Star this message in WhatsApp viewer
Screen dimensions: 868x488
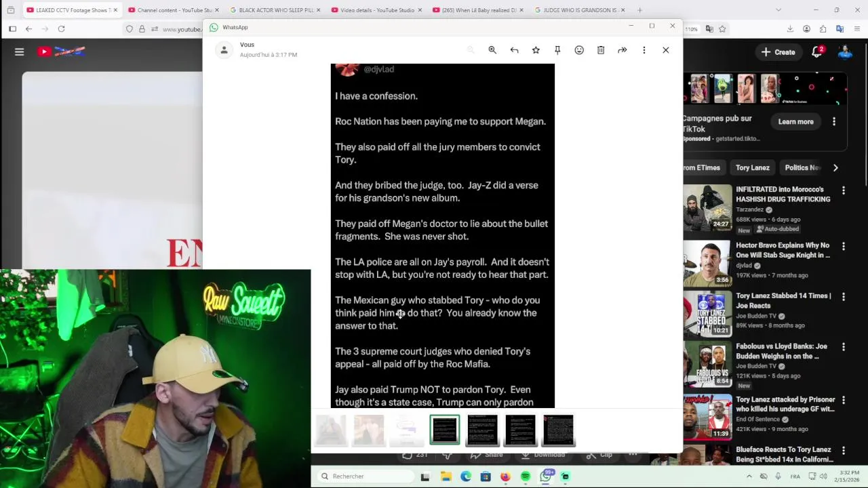[x=536, y=50]
